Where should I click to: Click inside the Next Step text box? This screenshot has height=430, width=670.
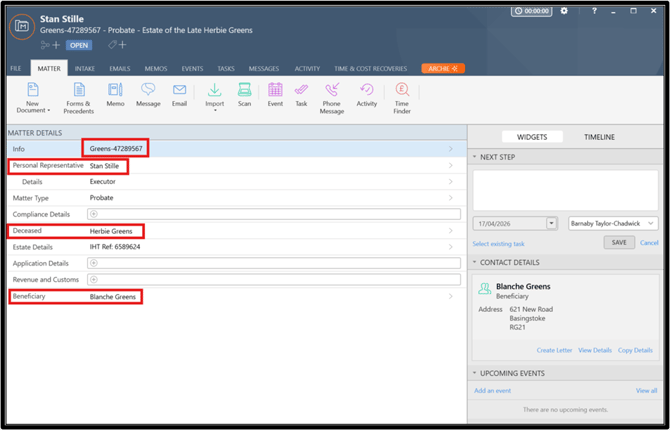pos(566,189)
